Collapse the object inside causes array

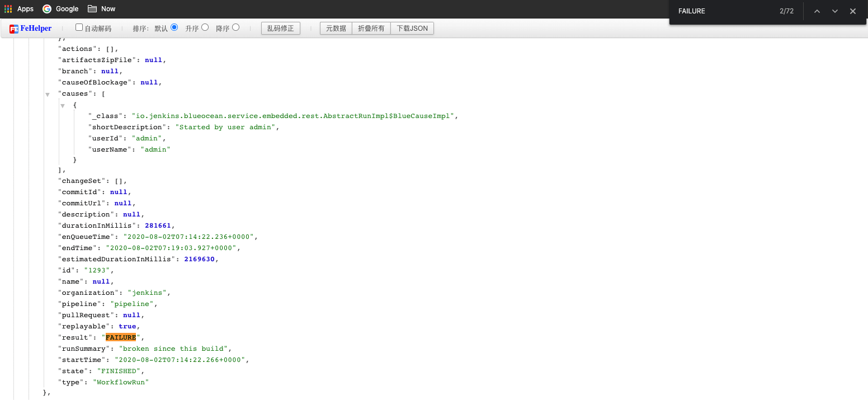click(63, 106)
